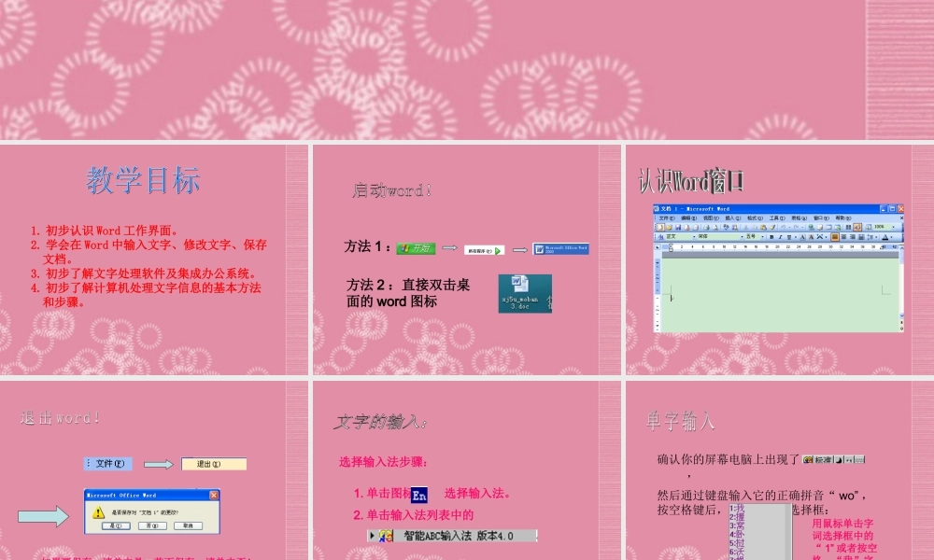Click the Paste icon in Word toolbar
This screenshot has width=934, height=560.
tap(763, 228)
